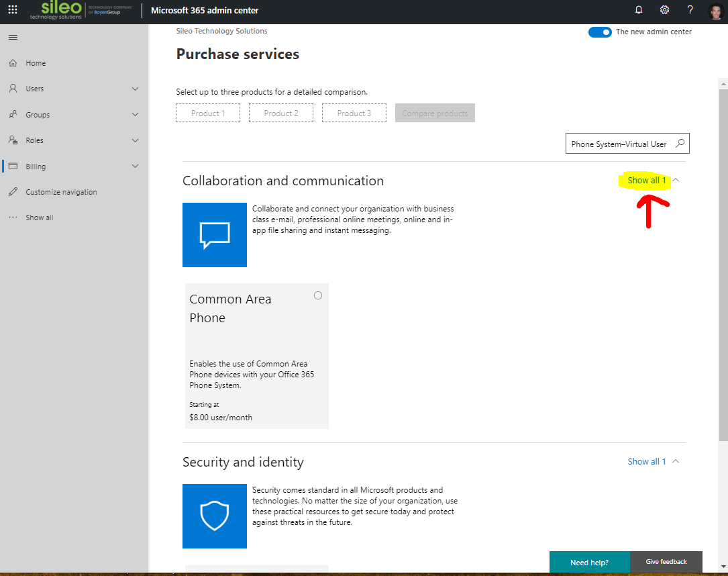This screenshot has width=728, height=576.
Task: Click the Users person icon
Action: 13,88
